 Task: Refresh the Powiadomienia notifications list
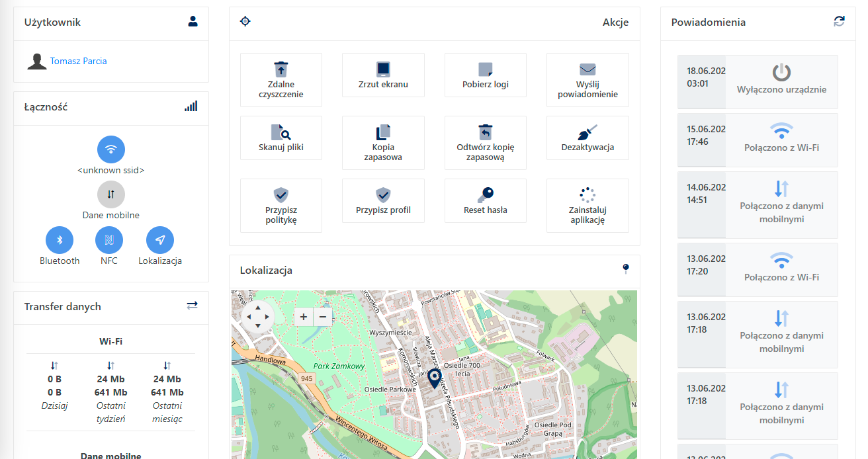click(840, 21)
